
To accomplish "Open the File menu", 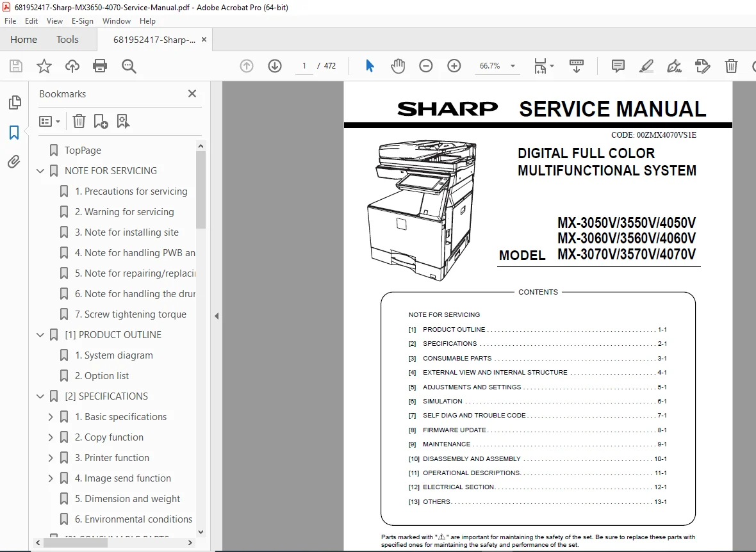I will click(10, 21).
